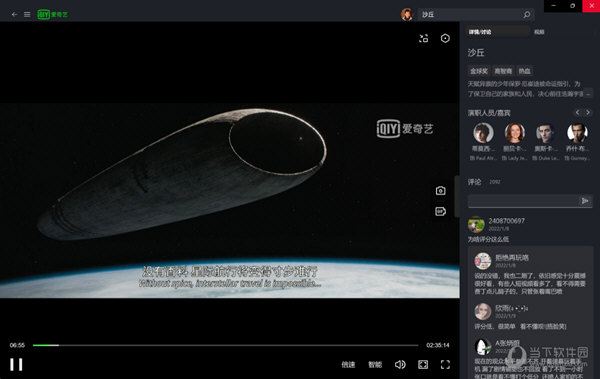Take a video screenshot with the camera icon
The image size is (600, 379).
[440, 191]
